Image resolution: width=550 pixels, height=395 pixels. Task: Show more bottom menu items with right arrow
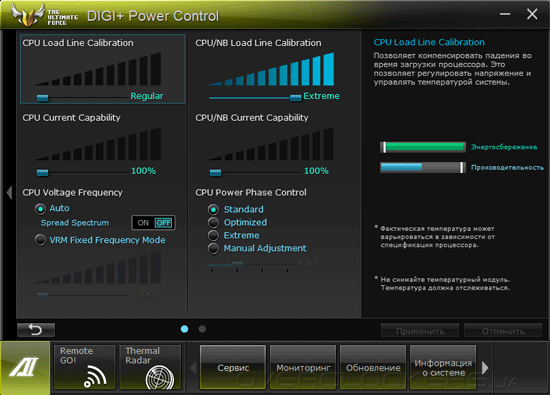485,368
